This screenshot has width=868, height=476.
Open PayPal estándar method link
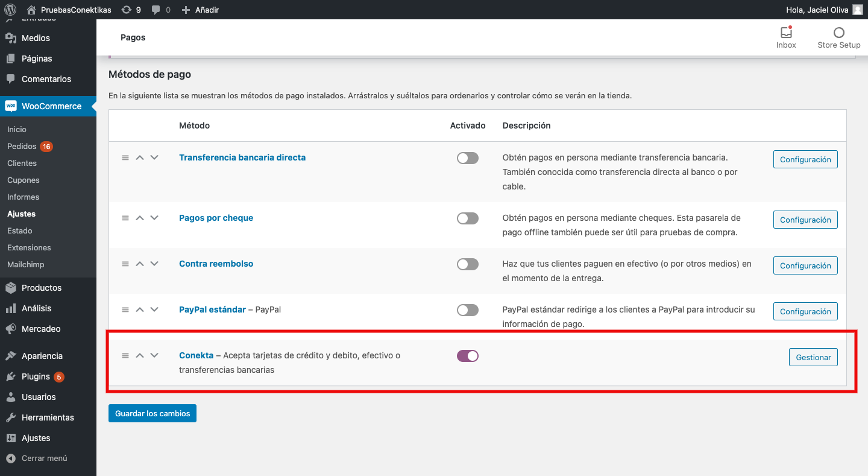click(x=212, y=309)
